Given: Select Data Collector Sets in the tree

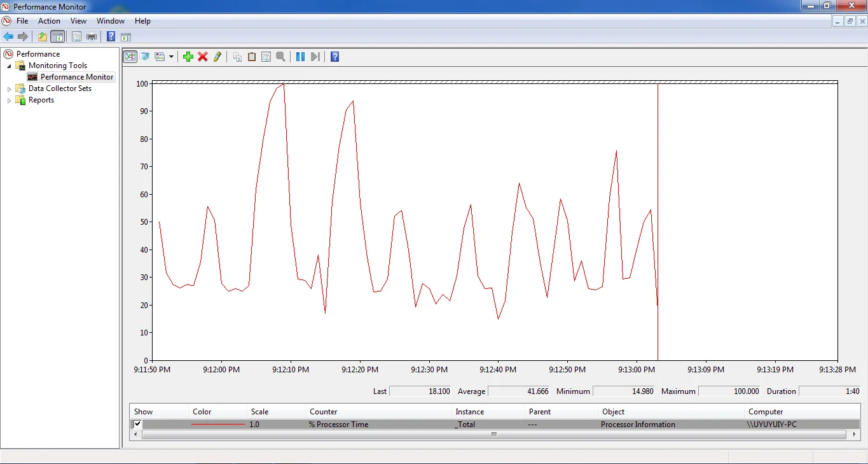Looking at the screenshot, I should point(60,88).
